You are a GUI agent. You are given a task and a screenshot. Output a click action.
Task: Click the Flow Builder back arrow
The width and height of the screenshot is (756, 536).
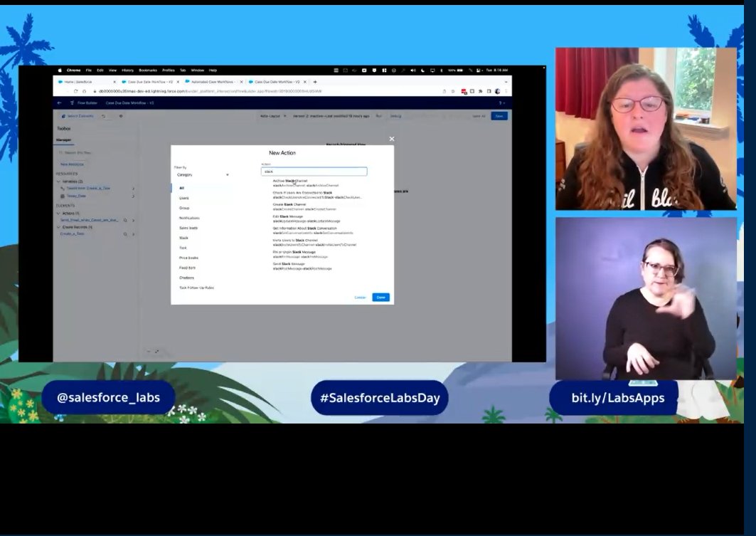[x=59, y=103]
